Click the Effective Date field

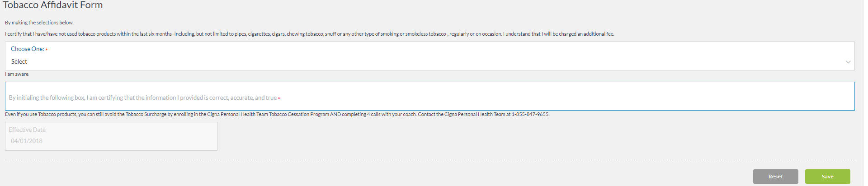111,136
